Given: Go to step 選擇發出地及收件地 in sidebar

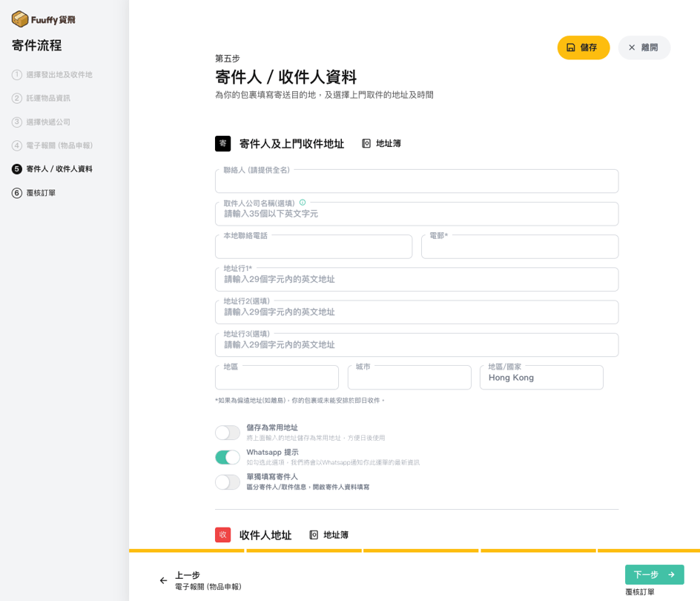Looking at the screenshot, I should [x=59, y=75].
